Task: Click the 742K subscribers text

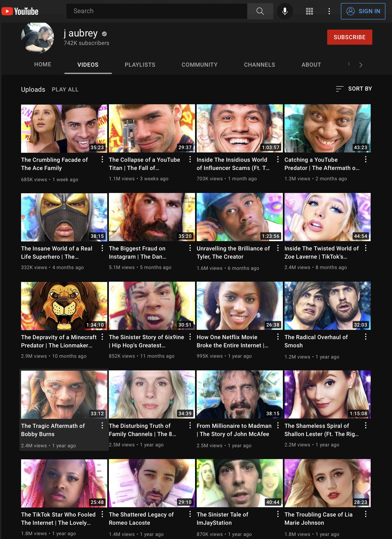Action: tap(86, 43)
